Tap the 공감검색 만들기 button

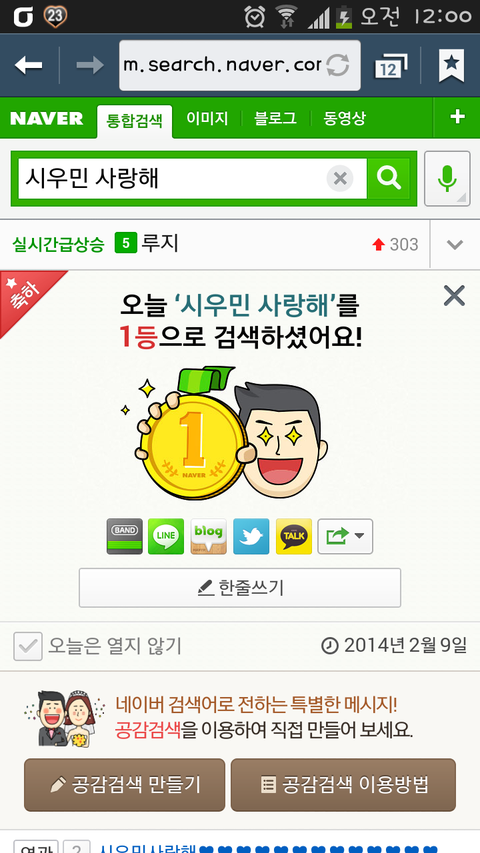[125, 785]
